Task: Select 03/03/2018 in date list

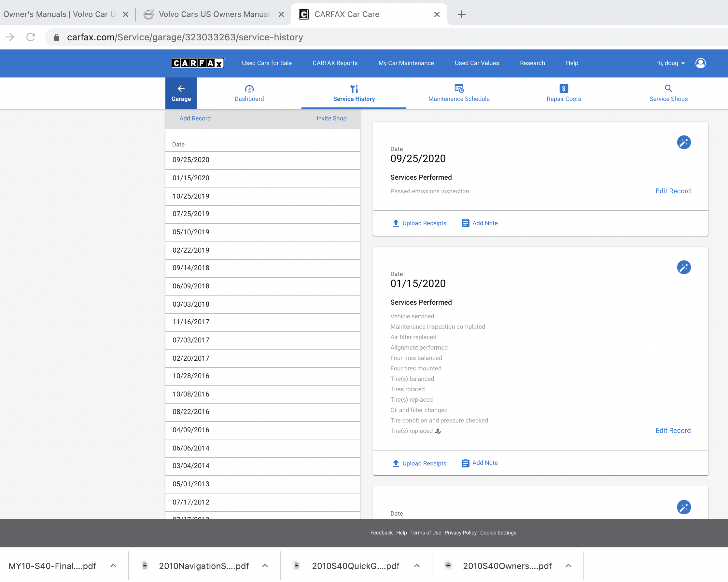Action: (x=263, y=304)
